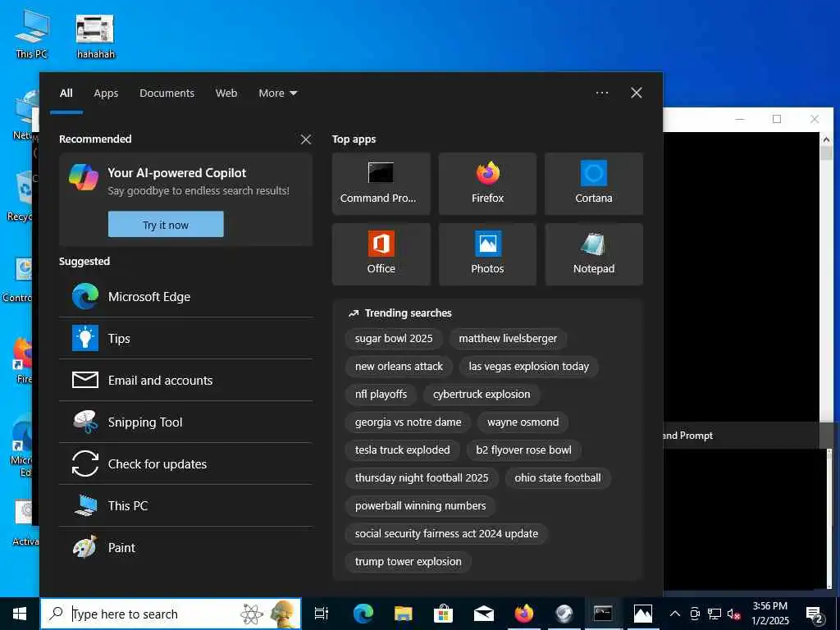
Task: Launch Firefox from Top apps
Action: point(487,184)
